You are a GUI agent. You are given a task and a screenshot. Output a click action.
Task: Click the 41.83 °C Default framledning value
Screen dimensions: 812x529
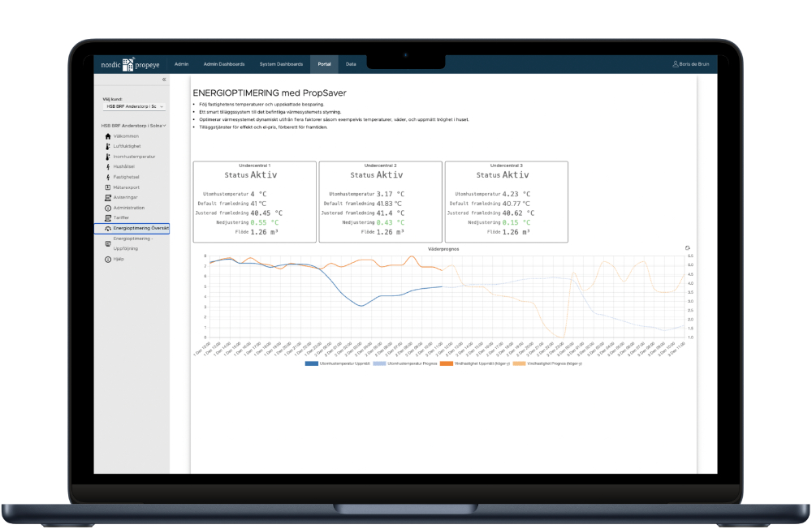coord(389,204)
